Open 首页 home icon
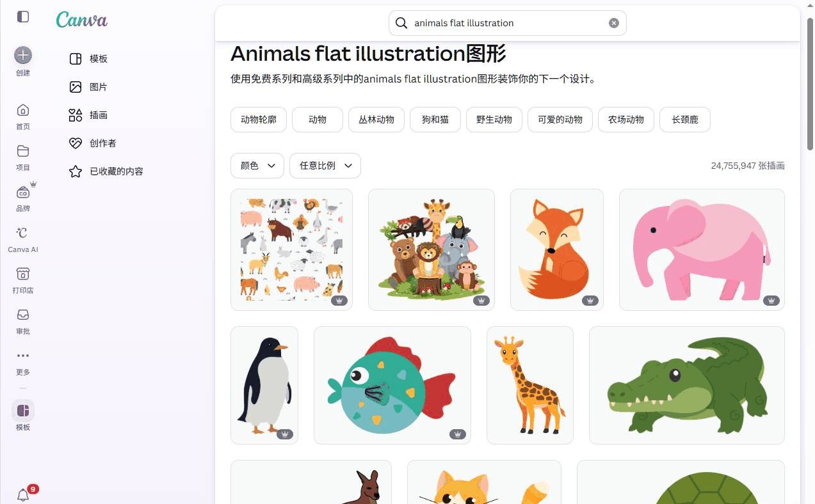Image resolution: width=815 pixels, height=504 pixels. click(x=23, y=110)
